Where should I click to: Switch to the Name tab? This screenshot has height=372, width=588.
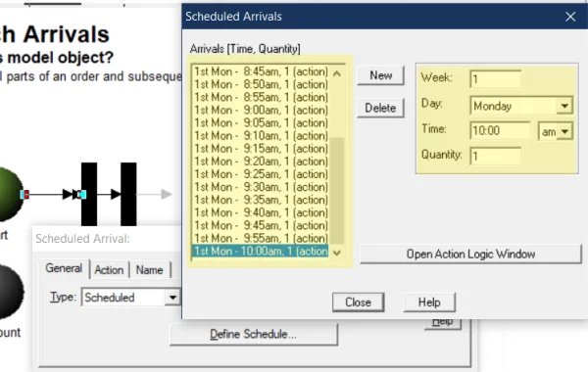[x=149, y=270]
